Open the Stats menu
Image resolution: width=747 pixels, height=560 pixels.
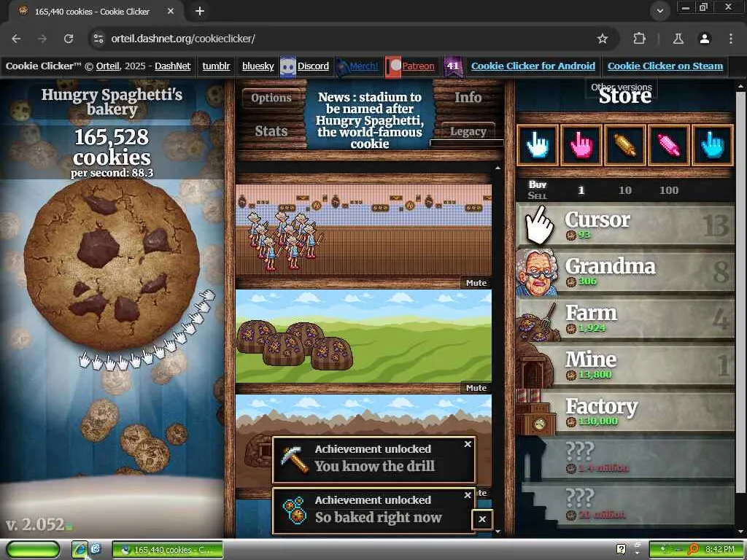click(271, 131)
